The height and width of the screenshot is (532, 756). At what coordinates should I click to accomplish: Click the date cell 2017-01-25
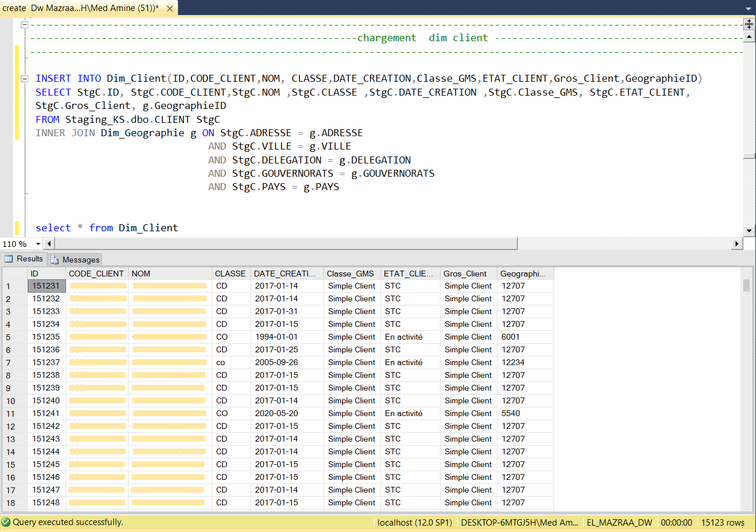[x=287, y=349]
